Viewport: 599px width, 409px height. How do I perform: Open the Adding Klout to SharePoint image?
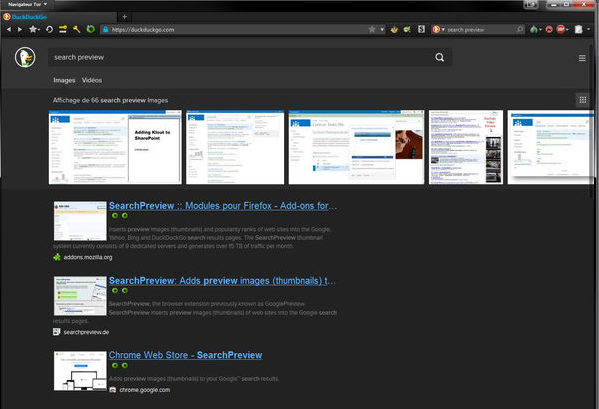click(x=115, y=147)
